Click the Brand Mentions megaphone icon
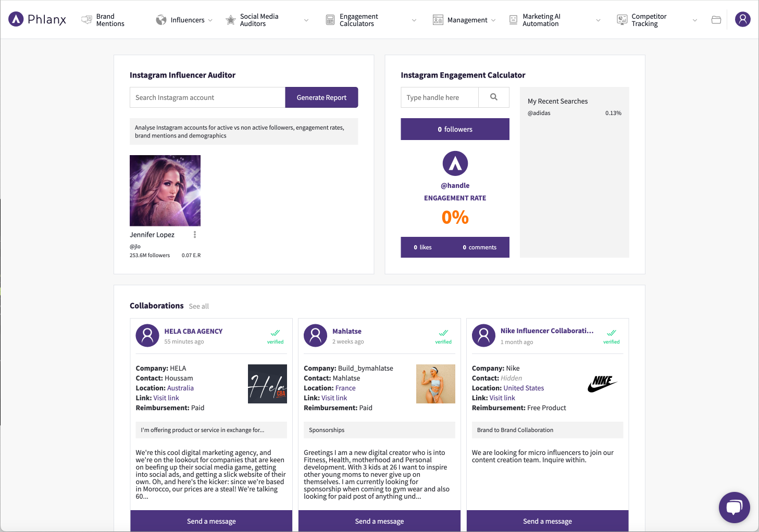Image resolution: width=759 pixels, height=532 pixels. pos(86,20)
